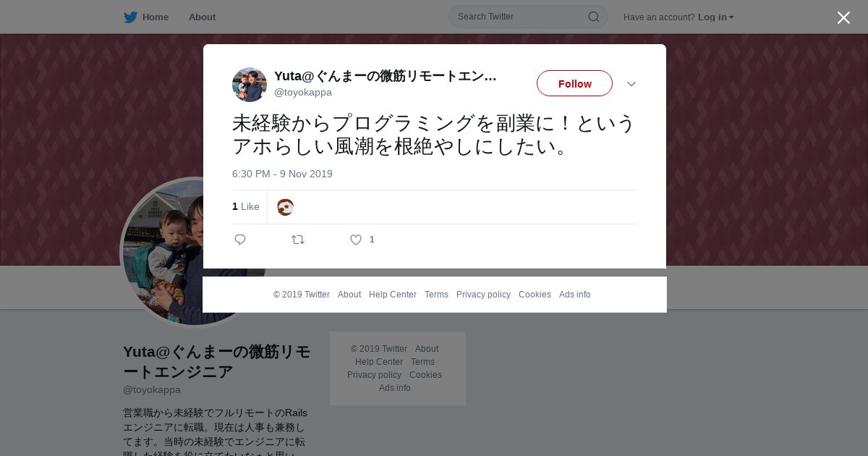The image size is (868, 456).
Task: Expand the tweet options chevron
Action: (631, 84)
